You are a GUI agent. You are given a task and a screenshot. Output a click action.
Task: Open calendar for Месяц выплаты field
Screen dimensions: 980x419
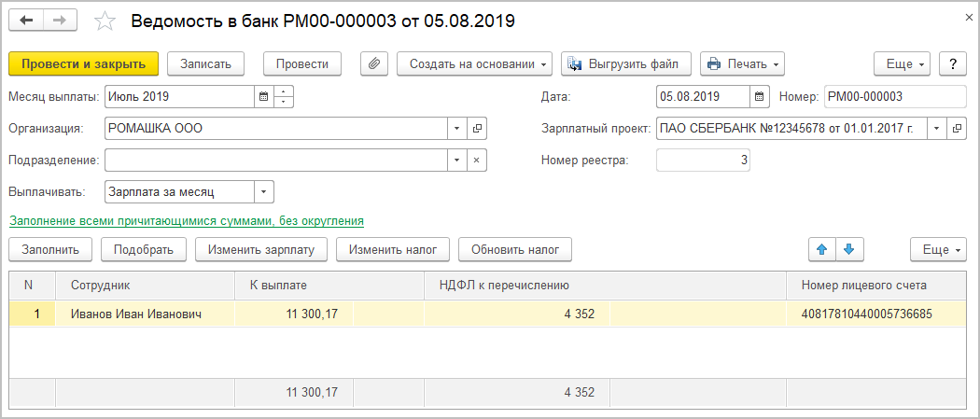(x=263, y=96)
